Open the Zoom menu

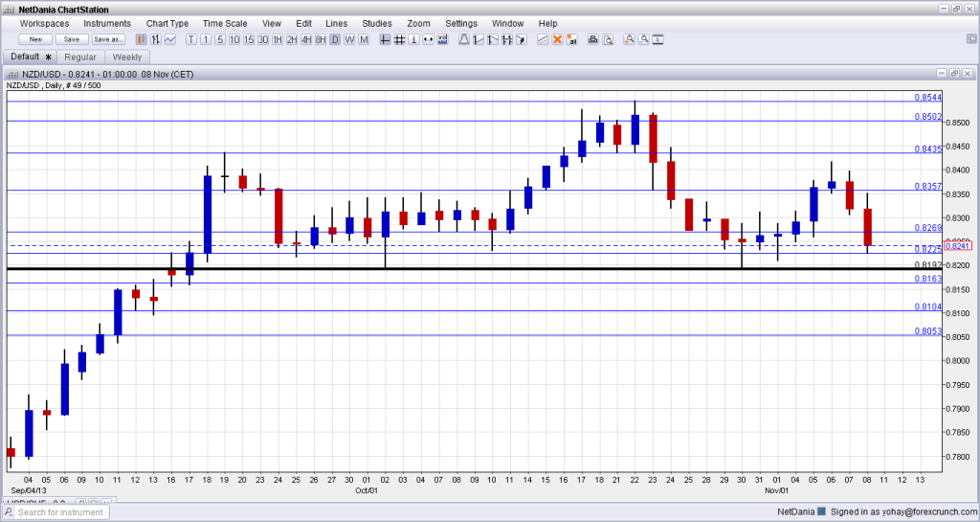coord(419,23)
